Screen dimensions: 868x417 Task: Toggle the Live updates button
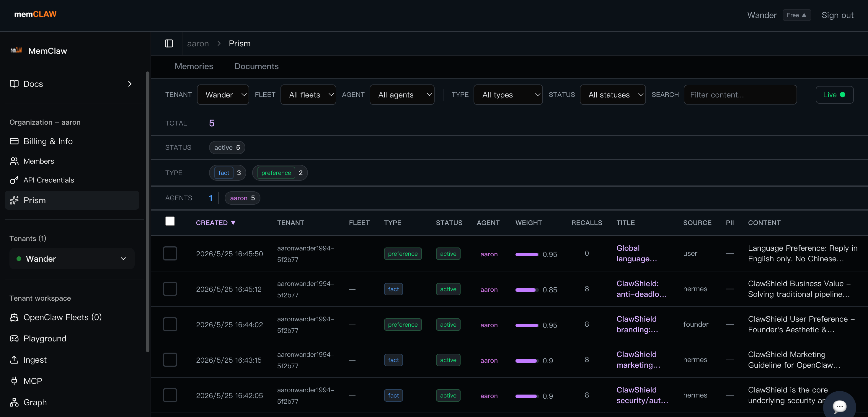click(x=834, y=95)
